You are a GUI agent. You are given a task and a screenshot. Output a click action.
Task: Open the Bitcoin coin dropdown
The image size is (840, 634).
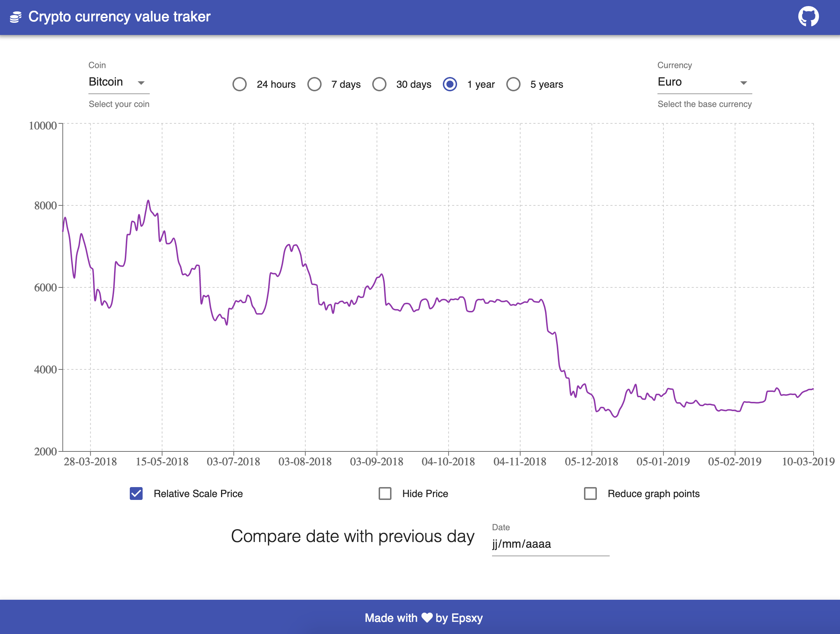pos(119,82)
